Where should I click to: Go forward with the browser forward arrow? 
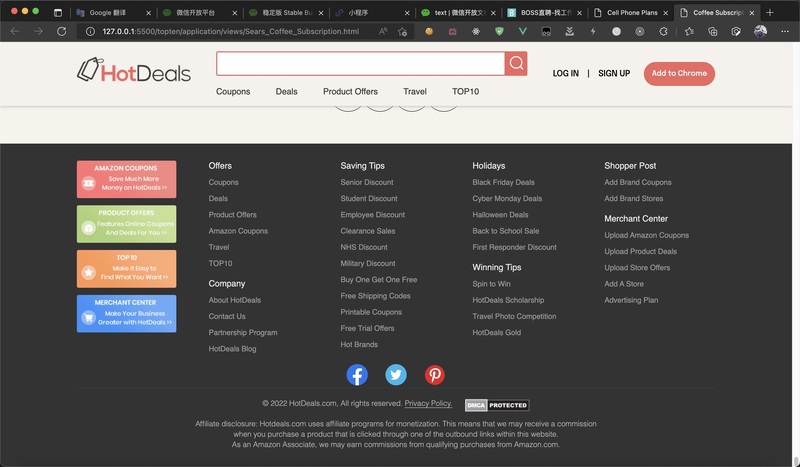38,32
